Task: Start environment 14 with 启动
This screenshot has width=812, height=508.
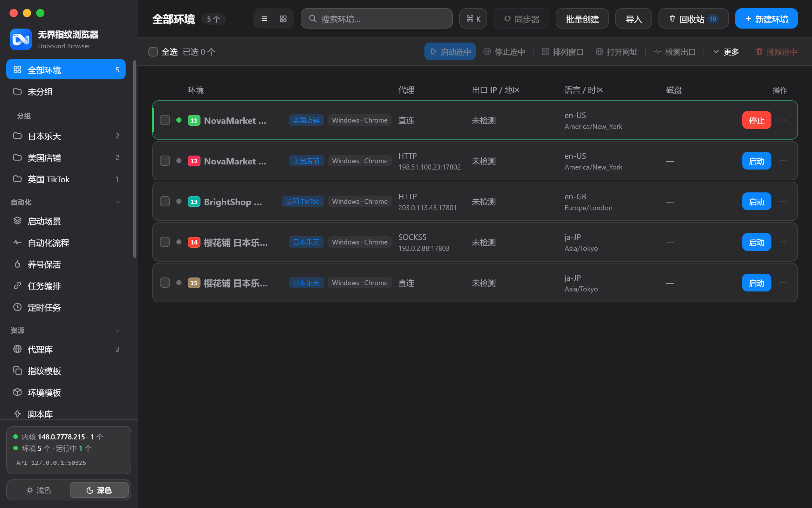Action: pos(756,242)
